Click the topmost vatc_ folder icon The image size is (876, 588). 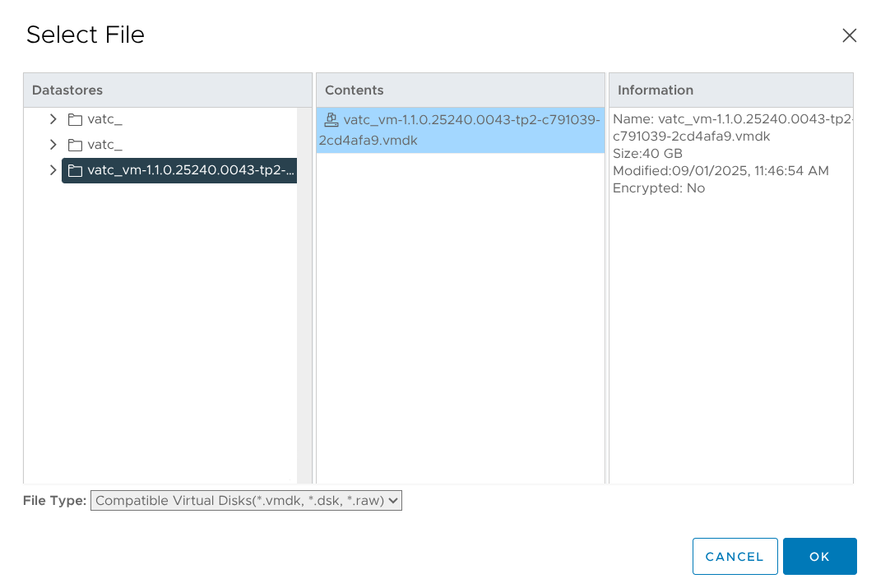(x=75, y=120)
